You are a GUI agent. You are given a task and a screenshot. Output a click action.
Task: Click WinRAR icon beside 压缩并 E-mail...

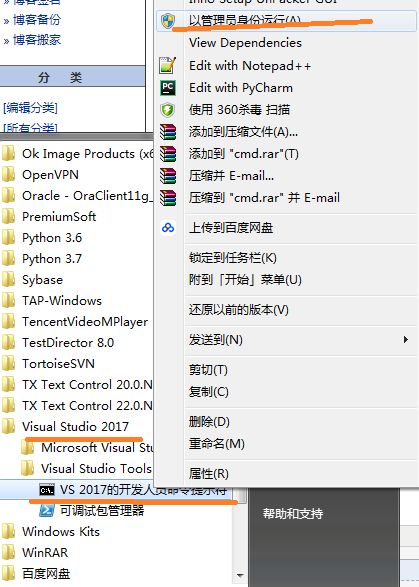point(168,176)
